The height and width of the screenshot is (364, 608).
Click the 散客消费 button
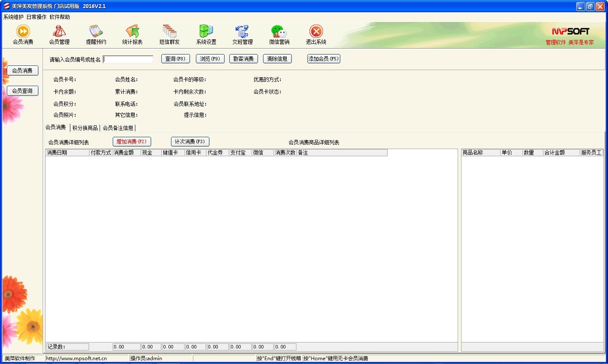[244, 59]
